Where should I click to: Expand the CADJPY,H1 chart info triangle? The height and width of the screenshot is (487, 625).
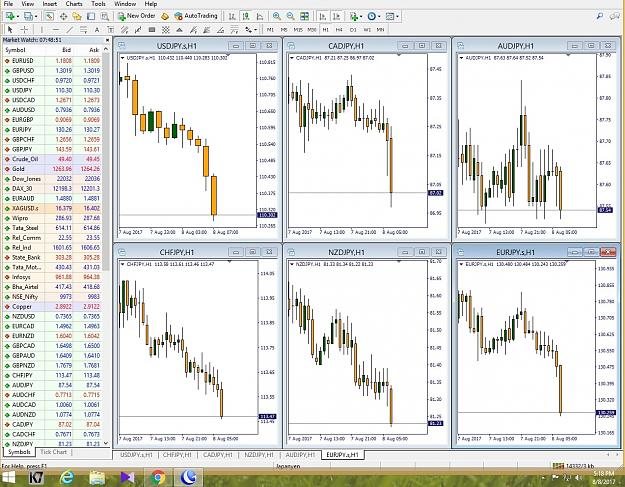click(292, 58)
